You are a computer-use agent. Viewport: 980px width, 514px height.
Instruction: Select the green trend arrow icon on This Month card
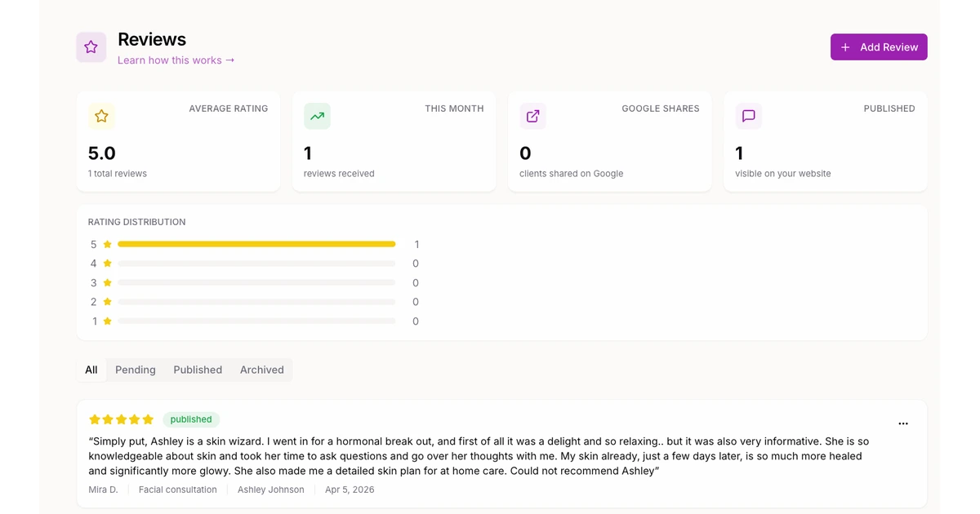pyautogui.click(x=317, y=116)
